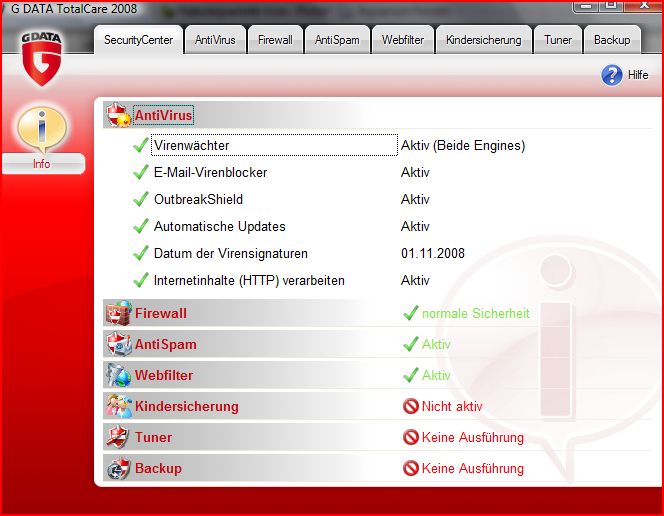Click the Webfilter Aktiv status
The width and height of the screenshot is (664, 516).
pyautogui.click(x=436, y=375)
